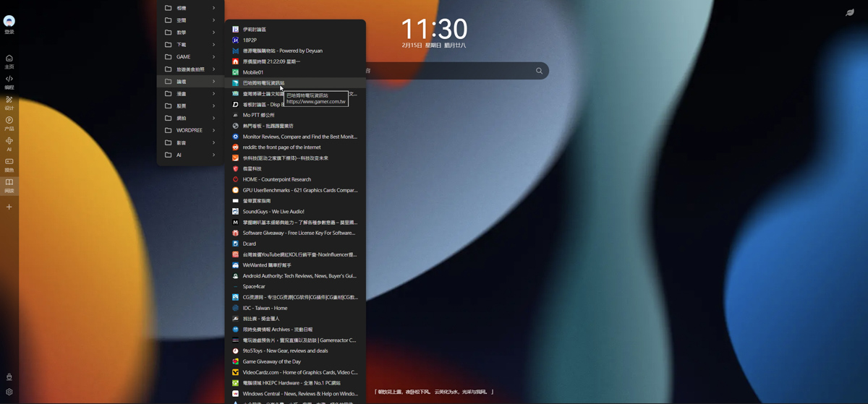Click the plus icon to add category

pyautogui.click(x=9, y=207)
